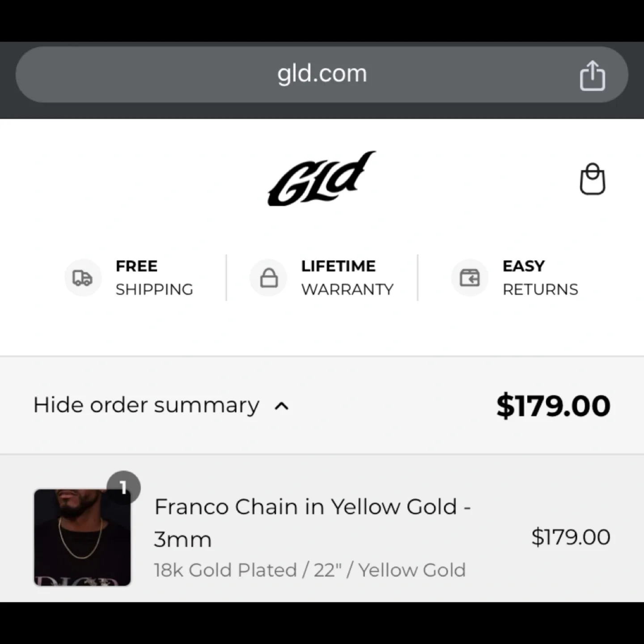Click the free shipping truck icon
The width and height of the screenshot is (644, 644).
[82, 278]
